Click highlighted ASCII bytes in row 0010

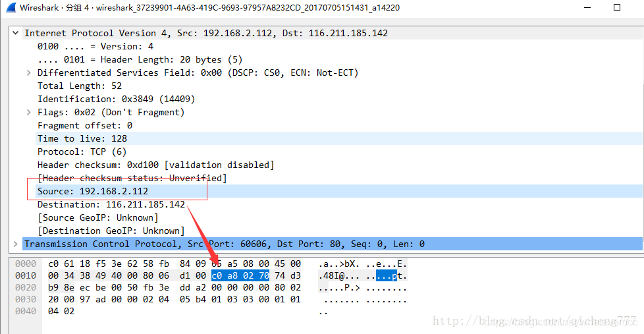pyautogui.click(x=387, y=275)
